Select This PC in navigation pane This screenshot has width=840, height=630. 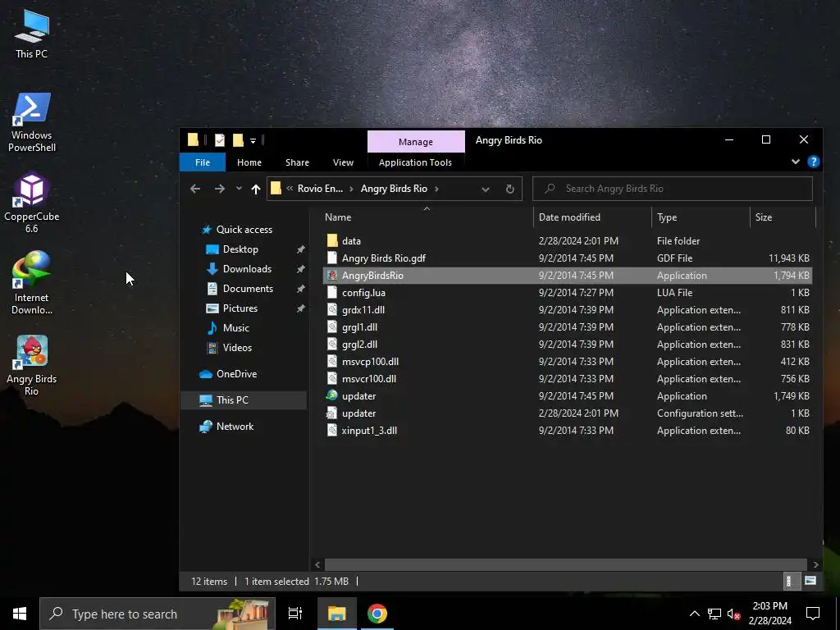232,400
